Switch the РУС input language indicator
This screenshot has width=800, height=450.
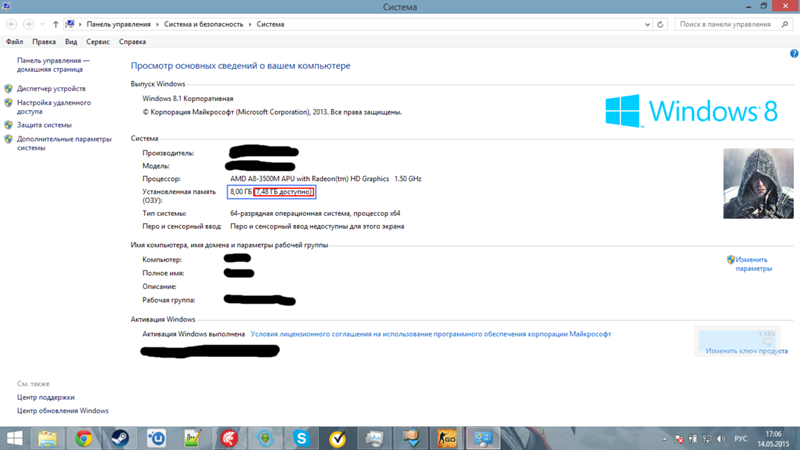[x=740, y=439]
